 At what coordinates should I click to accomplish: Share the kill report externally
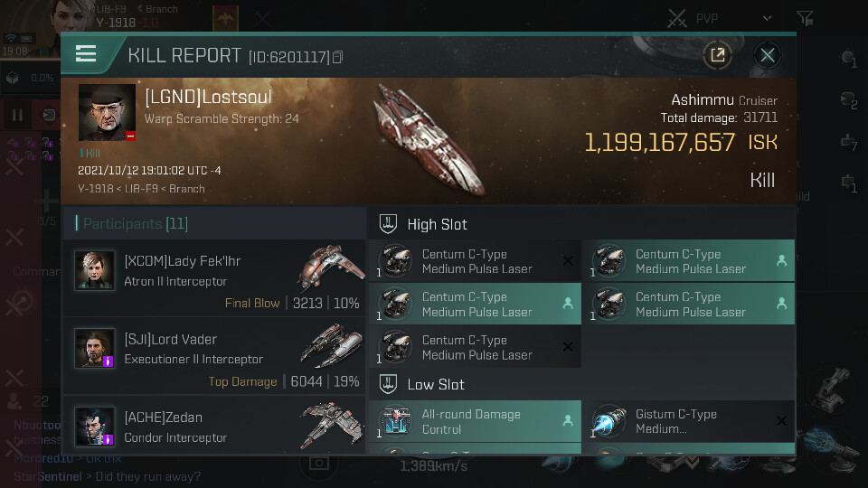click(717, 55)
